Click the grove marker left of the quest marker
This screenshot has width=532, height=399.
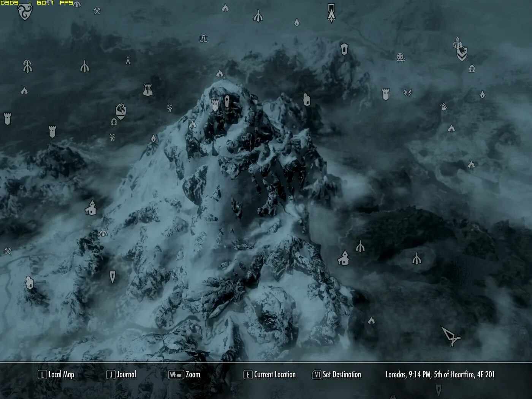[x=258, y=16]
